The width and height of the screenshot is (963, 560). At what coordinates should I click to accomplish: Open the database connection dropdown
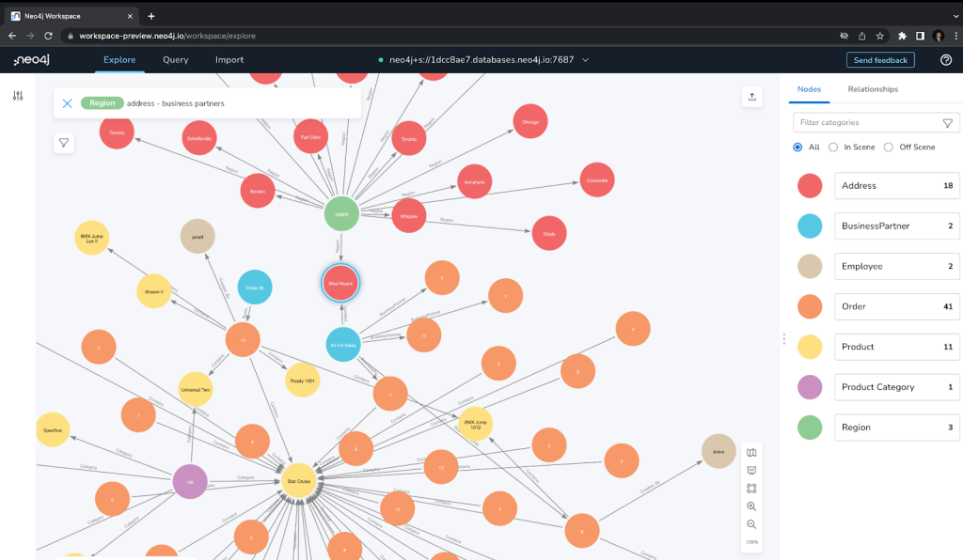click(x=585, y=59)
